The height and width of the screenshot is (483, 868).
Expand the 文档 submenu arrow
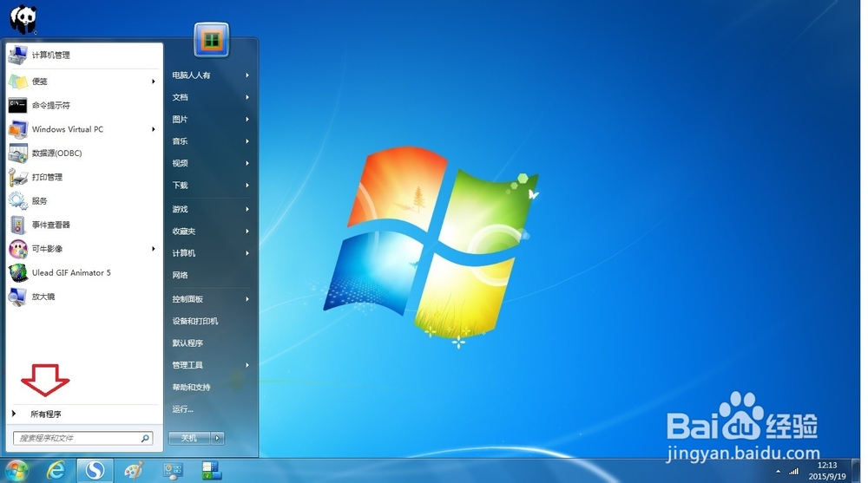(x=247, y=97)
